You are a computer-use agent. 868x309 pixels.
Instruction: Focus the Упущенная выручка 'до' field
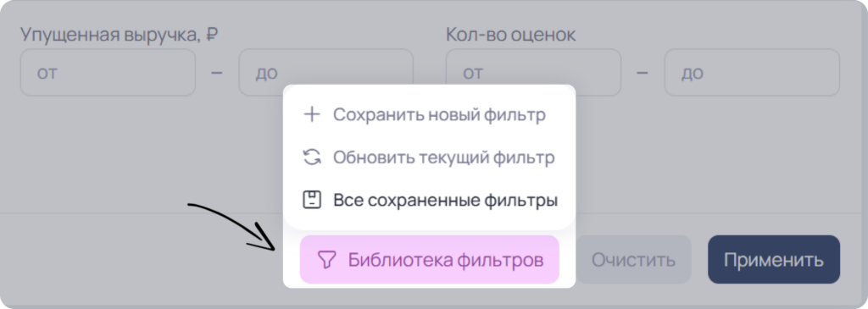(x=326, y=73)
